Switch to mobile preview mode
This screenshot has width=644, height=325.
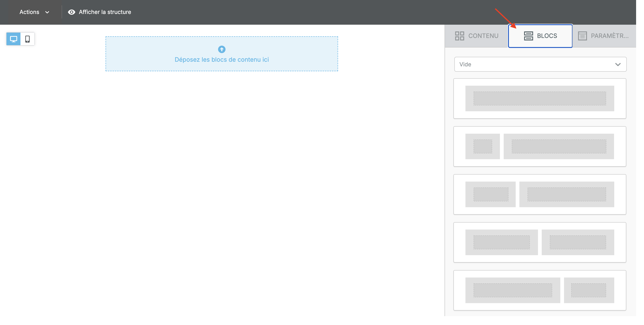tap(27, 39)
